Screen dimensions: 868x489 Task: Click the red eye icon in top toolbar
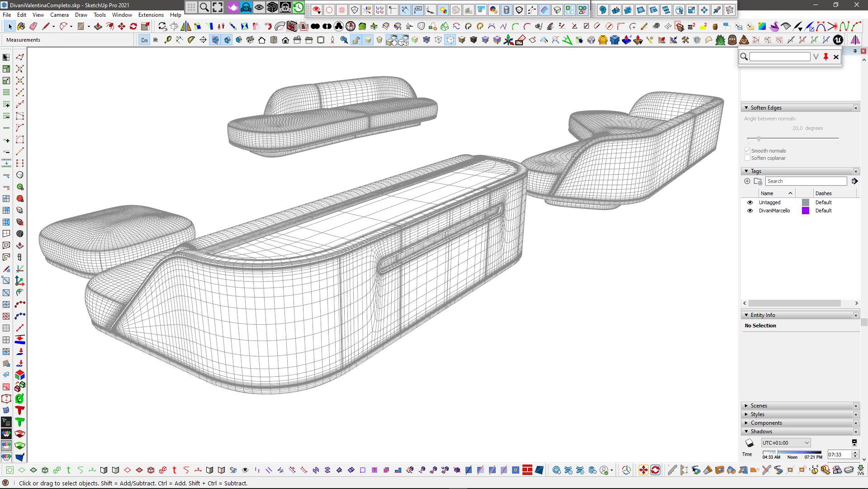pos(316,10)
